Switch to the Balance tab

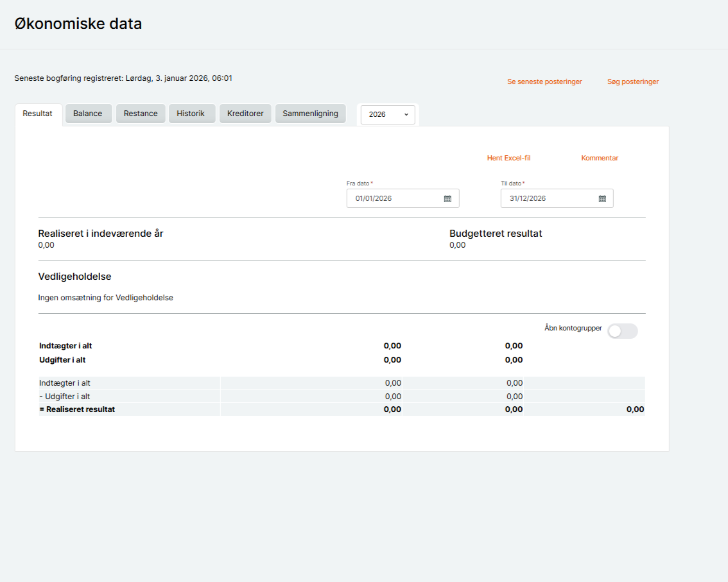88,114
